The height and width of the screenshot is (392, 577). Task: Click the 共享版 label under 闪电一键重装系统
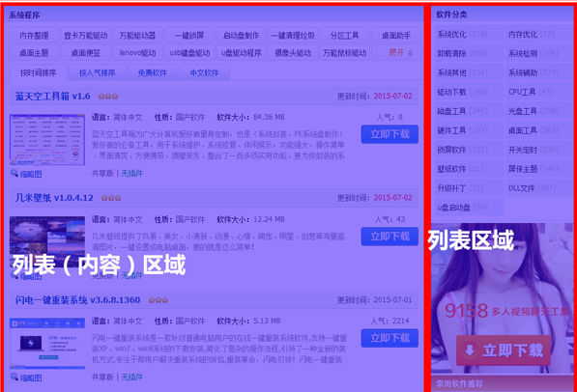coord(102,377)
